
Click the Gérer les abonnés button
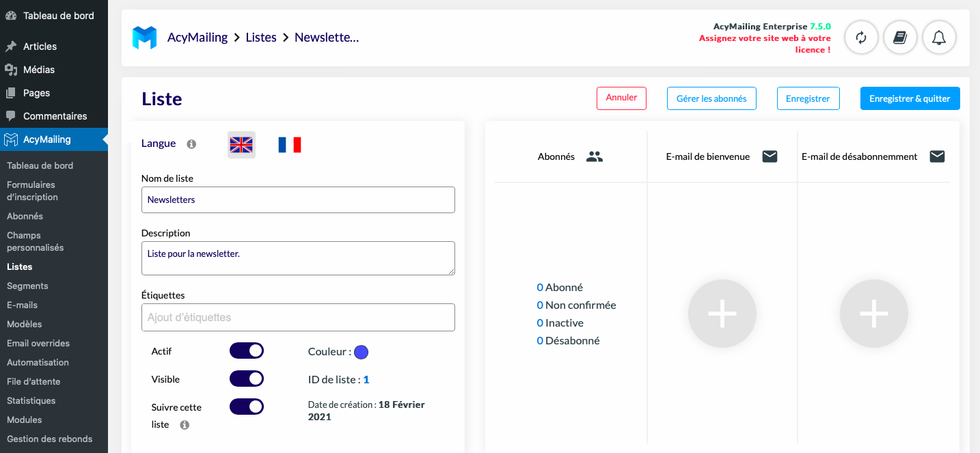(x=711, y=98)
